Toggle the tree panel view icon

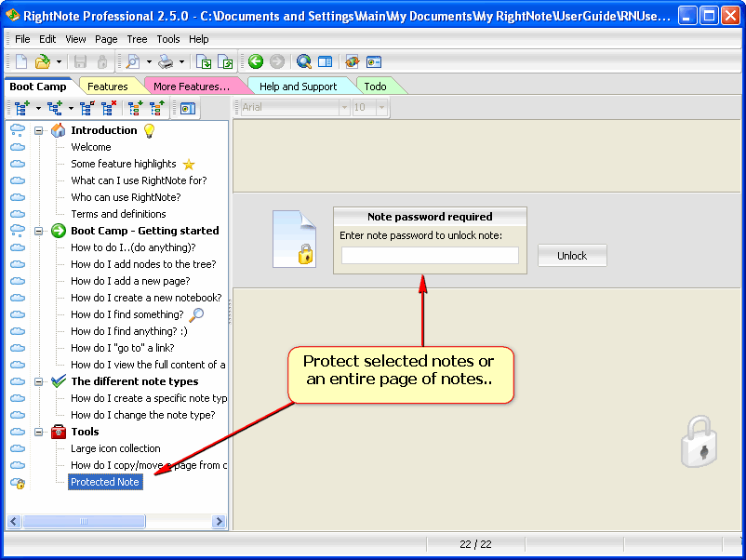point(188,109)
